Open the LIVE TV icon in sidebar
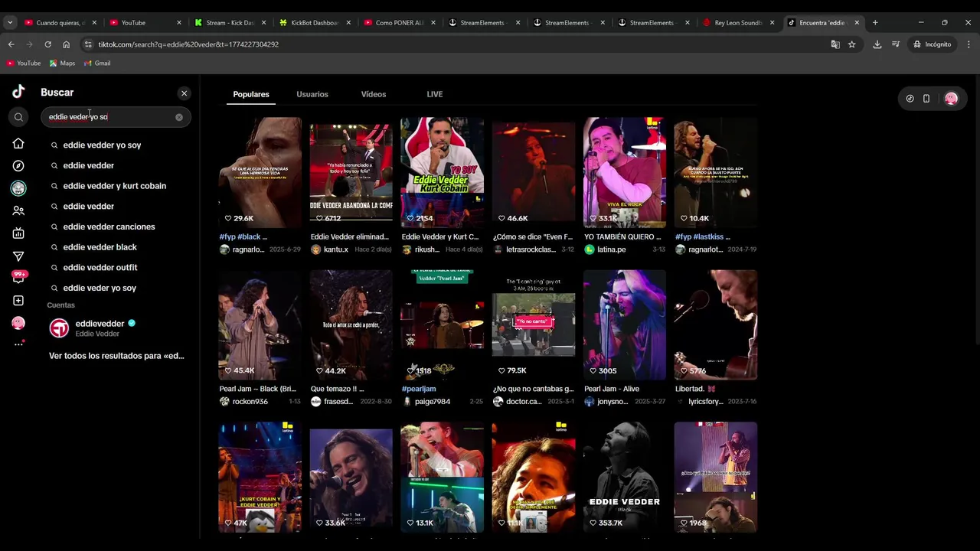Image resolution: width=980 pixels, height=551 pixels. (18, 233)
